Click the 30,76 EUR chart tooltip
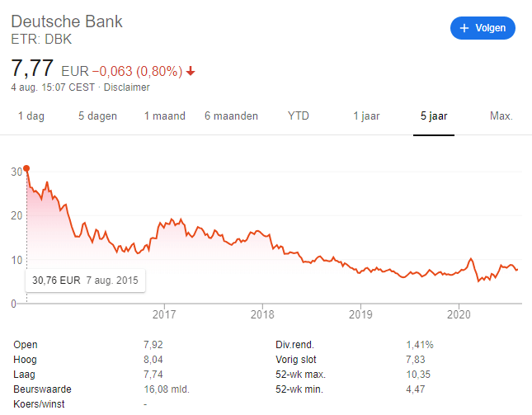 86,281
